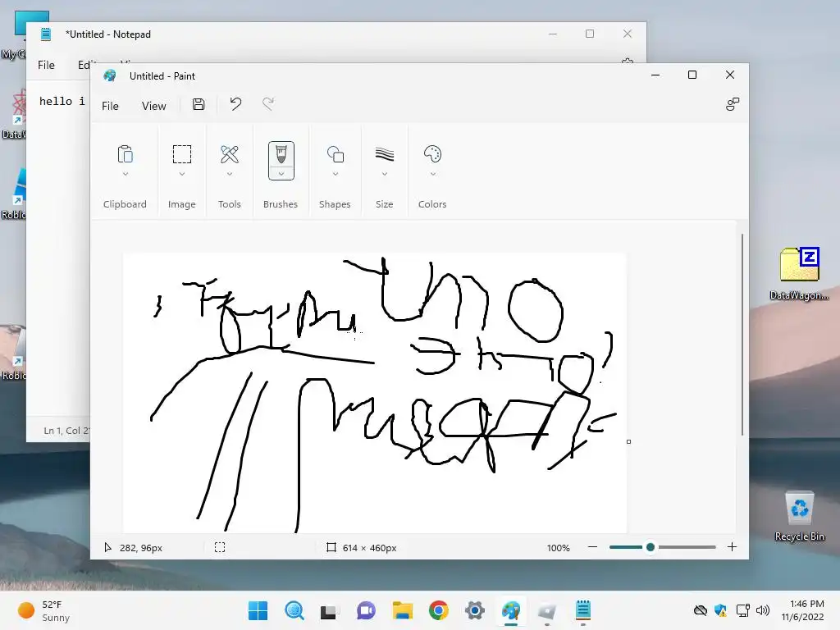Open the View menu in Paint
Screen dimensions: 840x630
tap(153, 106)
